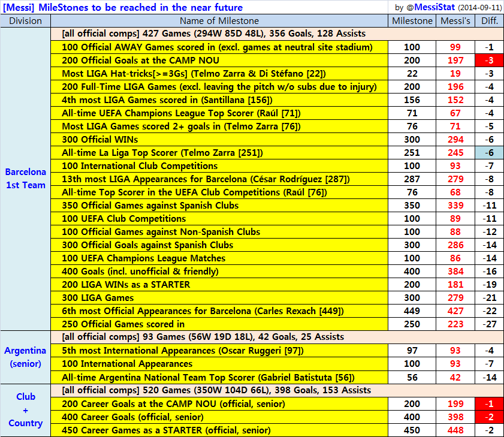
Task: Select '300 Official Goals against Spanish Clubs'
Action: [219, 245]
